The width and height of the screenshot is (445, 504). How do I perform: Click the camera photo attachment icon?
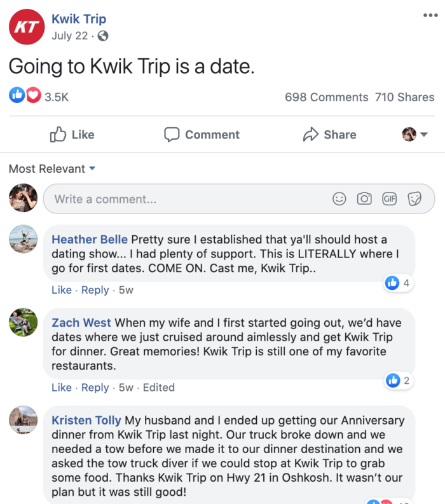click(364, 199)
